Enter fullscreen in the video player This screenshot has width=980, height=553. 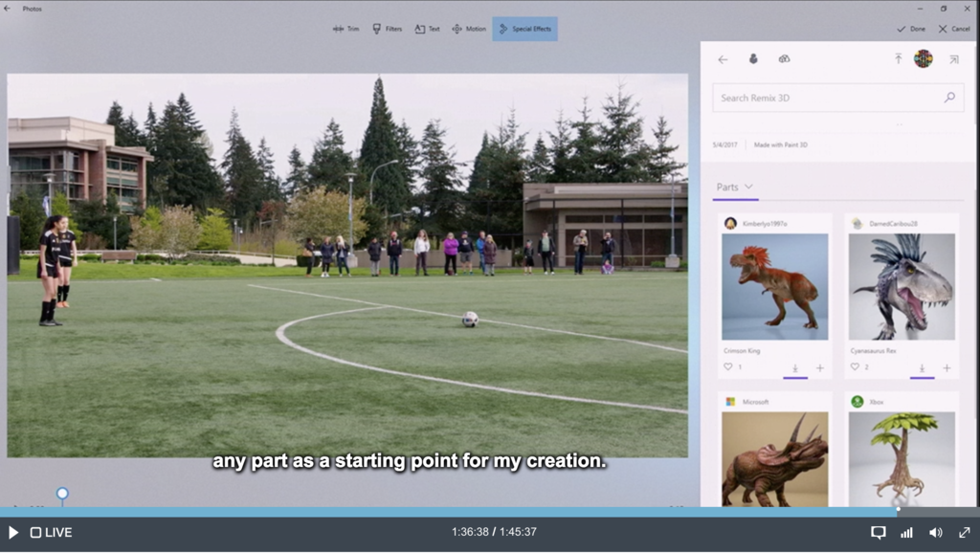click(x=964, y=533)
